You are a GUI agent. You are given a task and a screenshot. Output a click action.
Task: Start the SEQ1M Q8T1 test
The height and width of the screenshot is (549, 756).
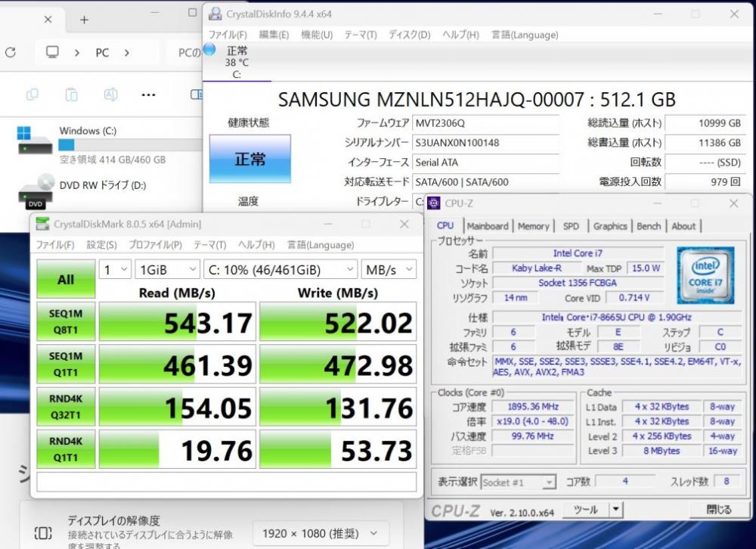click(x=66, y=321)
